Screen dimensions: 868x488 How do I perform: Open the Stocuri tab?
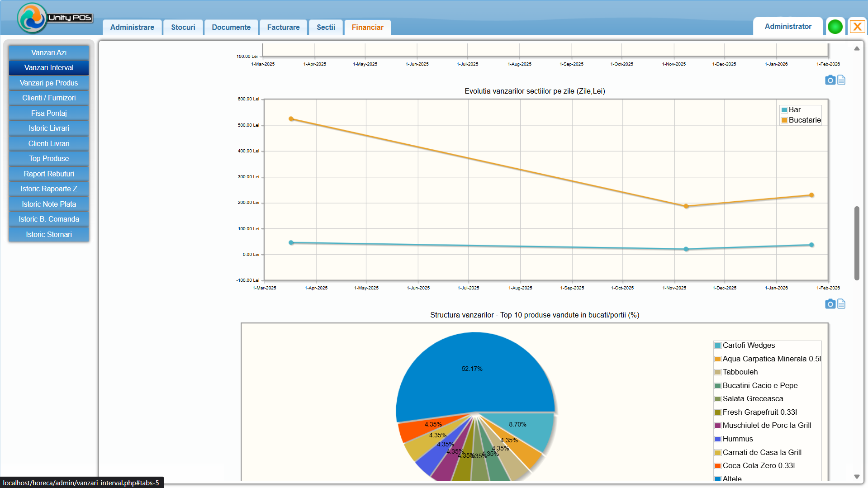coord(183,27)
